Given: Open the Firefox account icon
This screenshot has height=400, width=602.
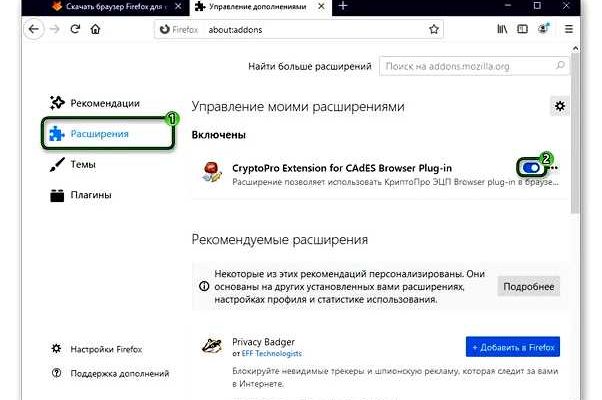Looking at the screenshot, I should (x=544, y=29).
